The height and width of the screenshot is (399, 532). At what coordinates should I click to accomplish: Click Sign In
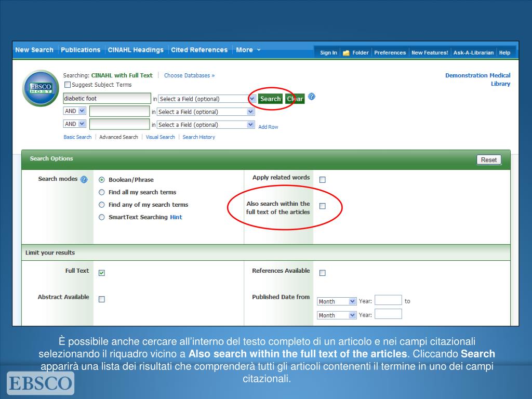click(x=328, y=52)
